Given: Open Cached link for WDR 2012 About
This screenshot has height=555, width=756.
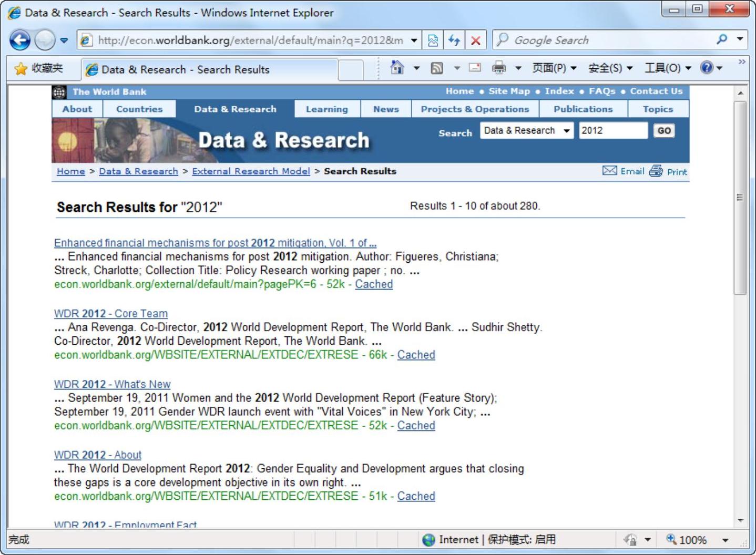Looking at the screenshot, I should [416, 496].
